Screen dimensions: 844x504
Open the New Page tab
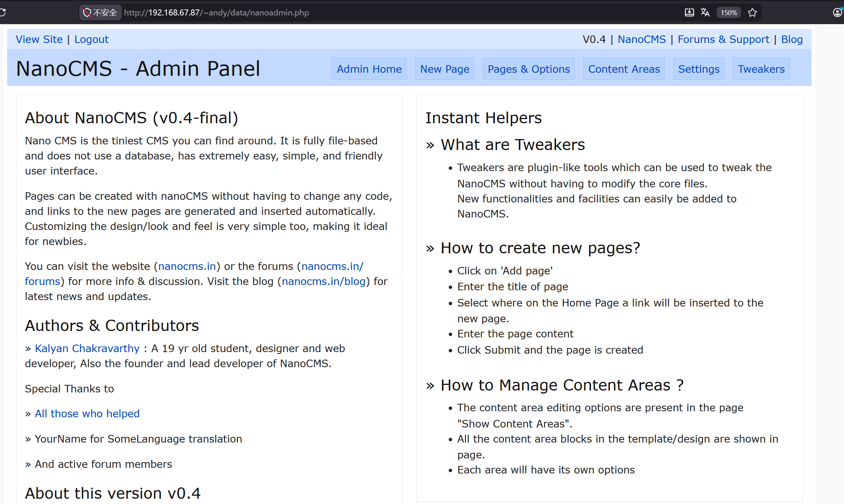[x=444, y=69]
